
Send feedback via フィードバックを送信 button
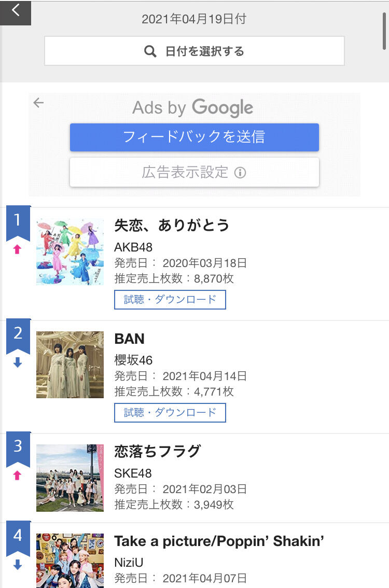pos(195,137)
